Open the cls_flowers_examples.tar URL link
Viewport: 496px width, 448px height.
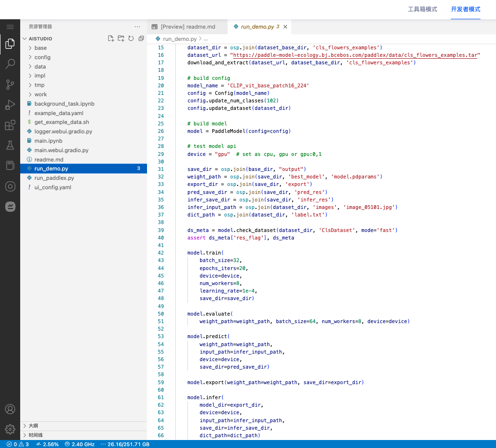356,55
